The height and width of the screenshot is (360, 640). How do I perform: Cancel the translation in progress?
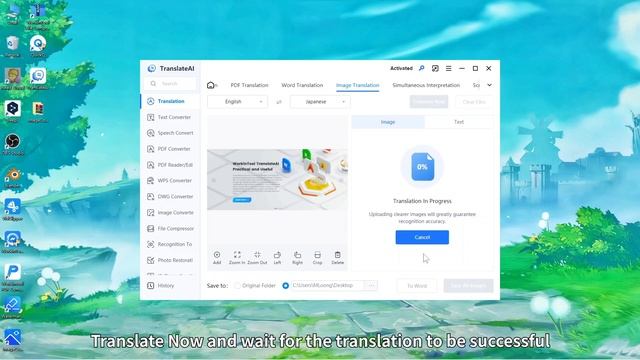click(422, 237)
